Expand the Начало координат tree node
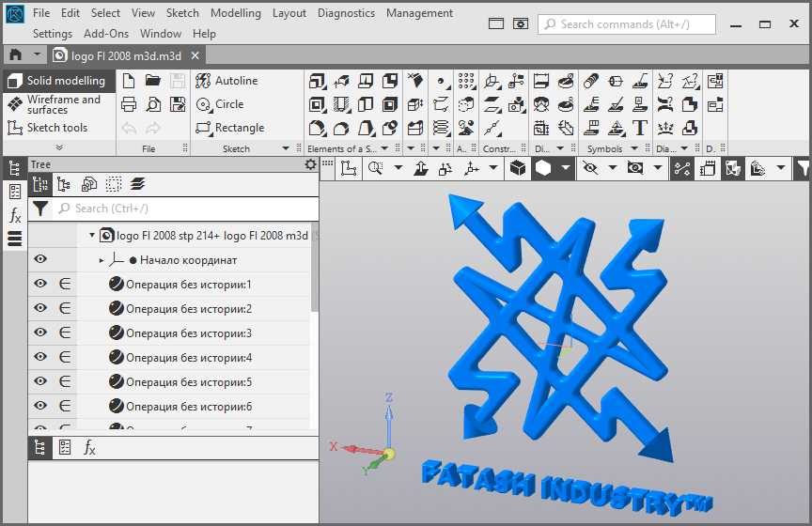Image resolution: width=812 pixels, height=526 pixels. [101, 260]
